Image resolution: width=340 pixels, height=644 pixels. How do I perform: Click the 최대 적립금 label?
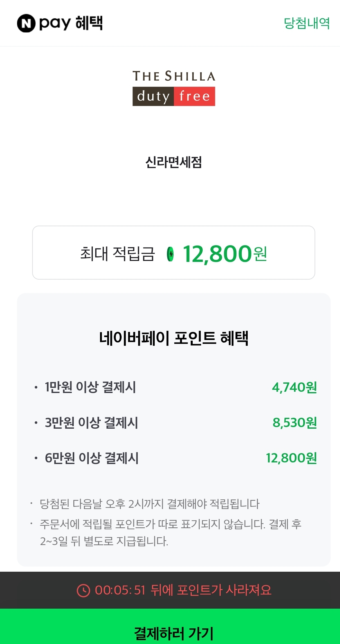pyautogui.click(x=117, y=254)
